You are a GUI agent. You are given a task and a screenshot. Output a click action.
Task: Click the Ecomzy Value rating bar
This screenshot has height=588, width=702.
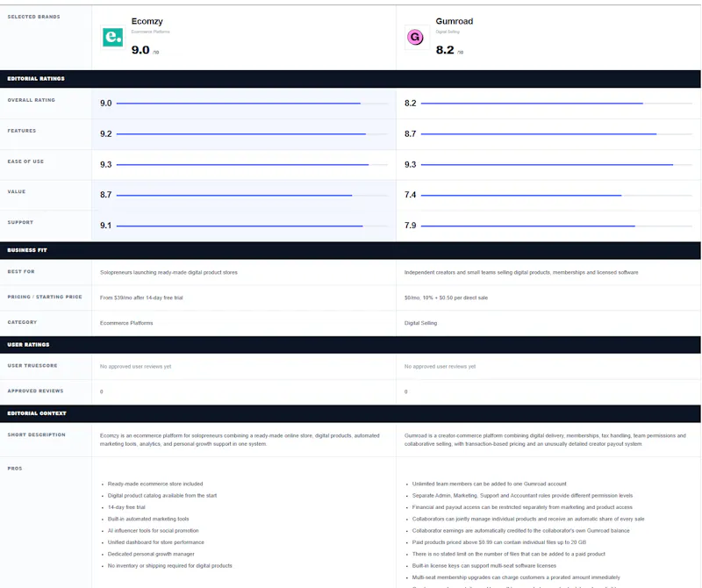tap(252, 195)
